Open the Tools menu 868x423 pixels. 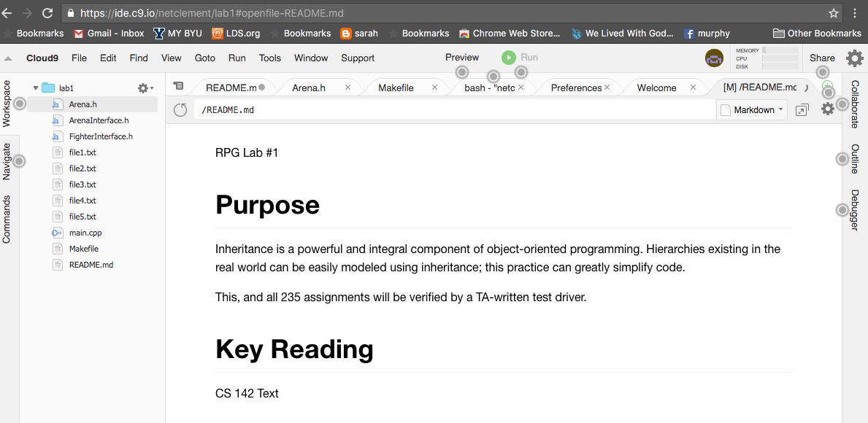270,58
